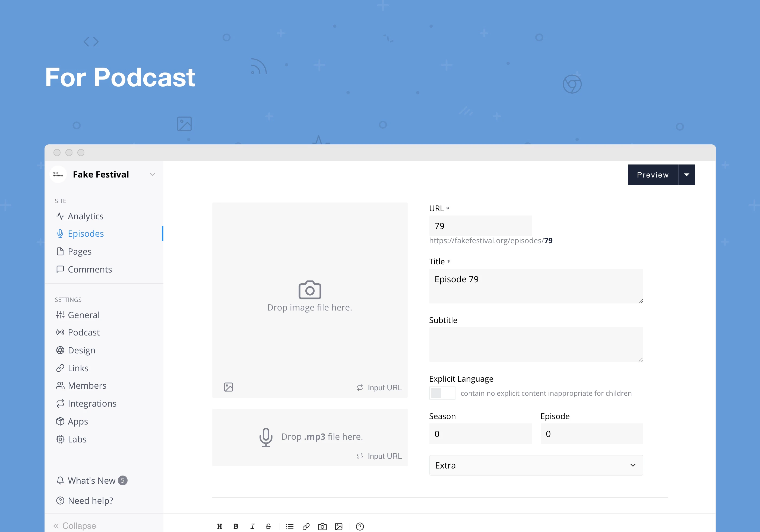Click the camera icon in the editor toolbar
The image size is (760, 532).
(322, 526)
